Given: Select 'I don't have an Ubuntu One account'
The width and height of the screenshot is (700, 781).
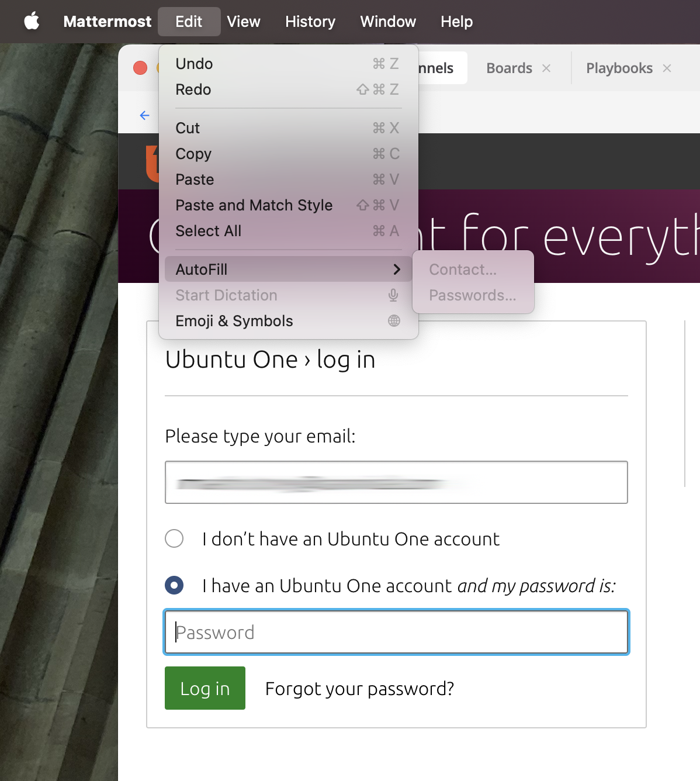Looking at the screenshot, I should point(174,538).
